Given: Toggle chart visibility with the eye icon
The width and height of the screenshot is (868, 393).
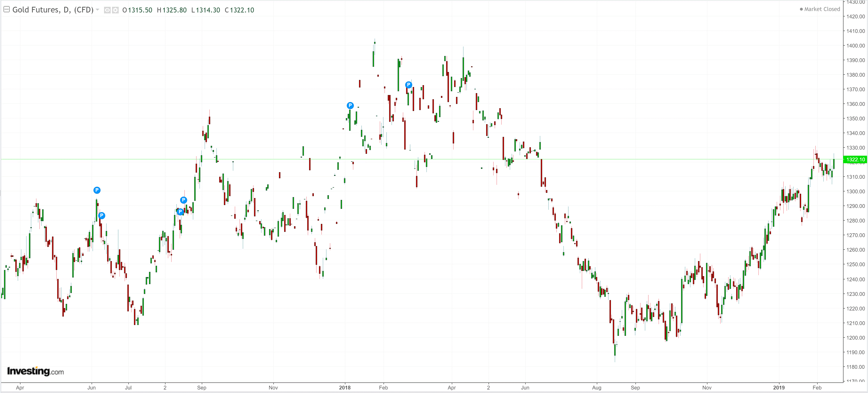Looking at the screenshot, I should (107, 10).
